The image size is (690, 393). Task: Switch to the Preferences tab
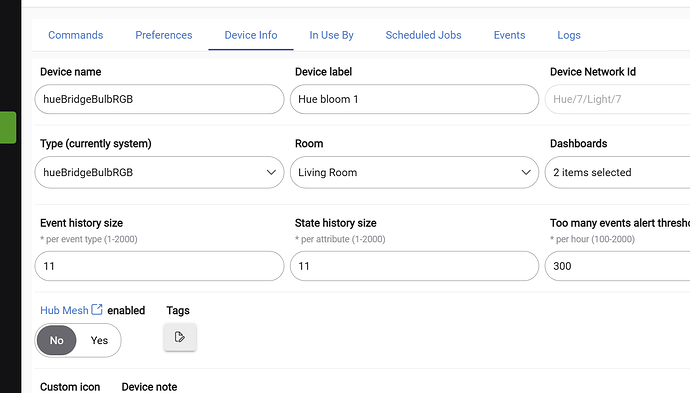coord(164,35)
